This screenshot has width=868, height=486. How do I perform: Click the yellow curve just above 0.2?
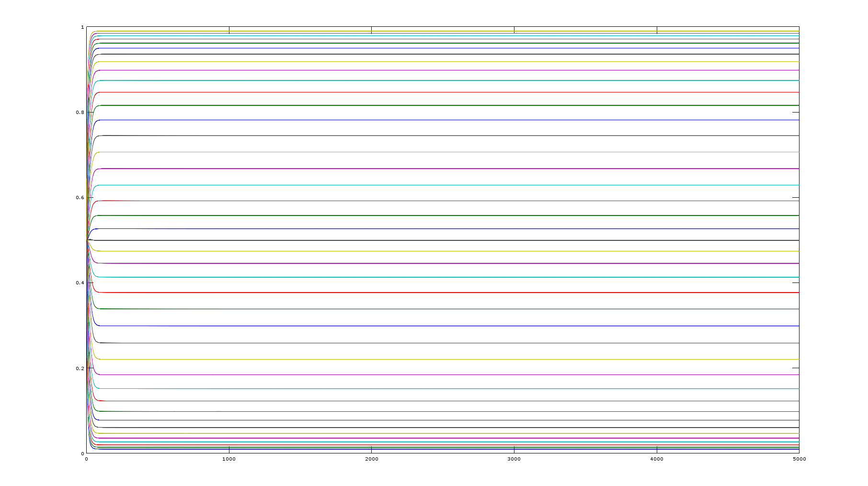point(431,359)
